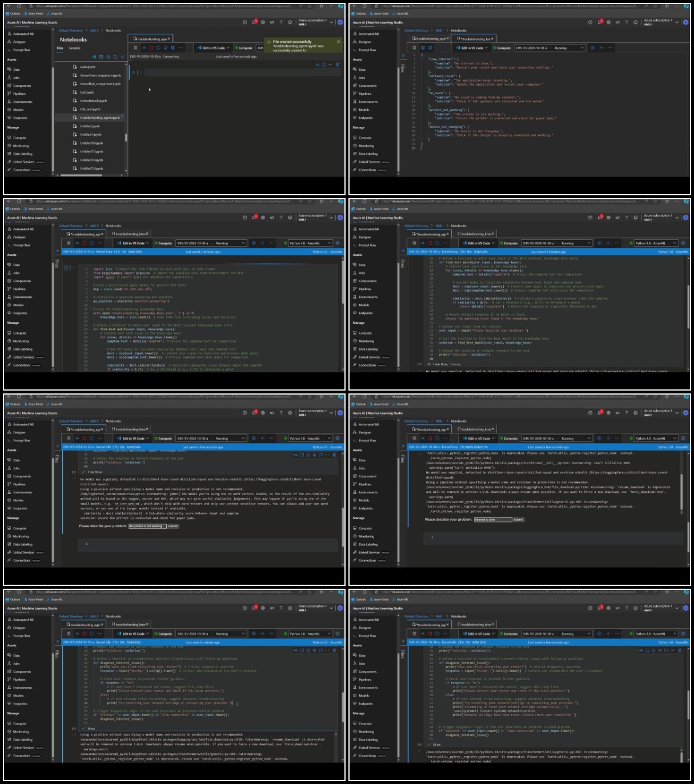Screen dimensions: 694x784
Task: Submit the 'the printer is not working' problem
Action: [x=173, y=526]
